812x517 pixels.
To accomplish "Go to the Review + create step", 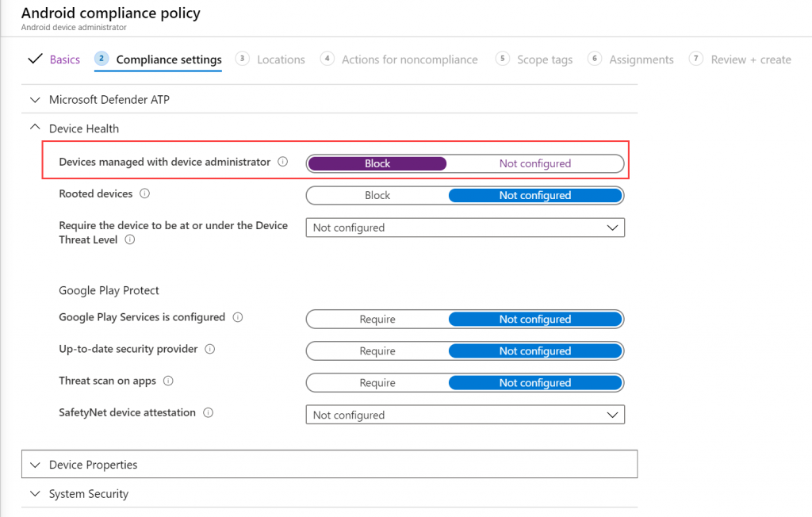I will 749,59.
